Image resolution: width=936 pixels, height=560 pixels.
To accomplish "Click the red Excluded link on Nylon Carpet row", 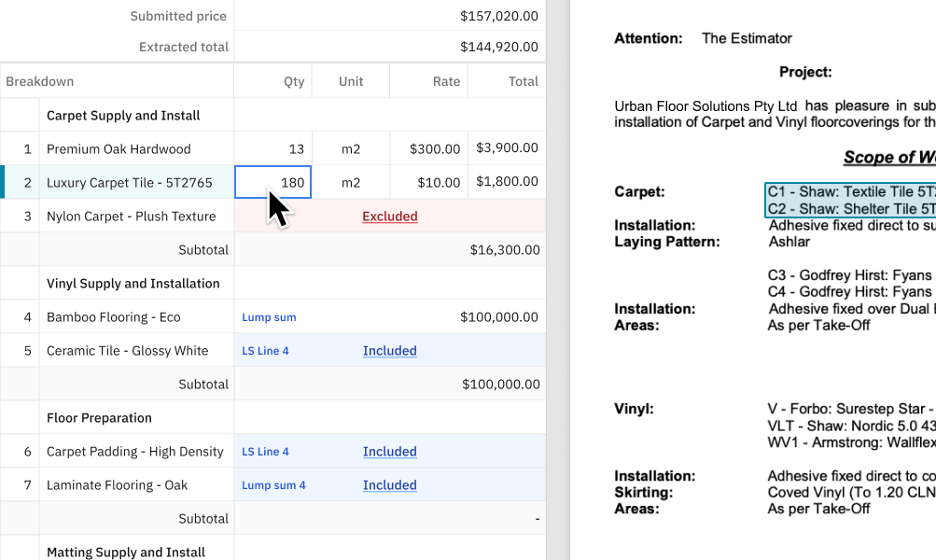I will pos(389,216).
